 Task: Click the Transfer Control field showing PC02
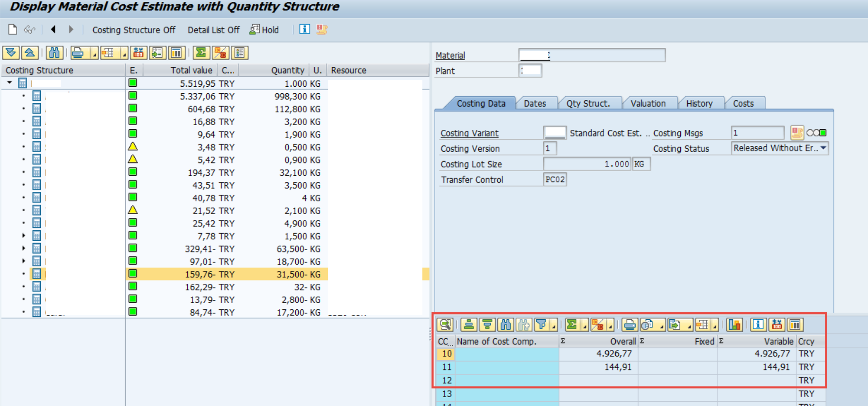point(555,180)
